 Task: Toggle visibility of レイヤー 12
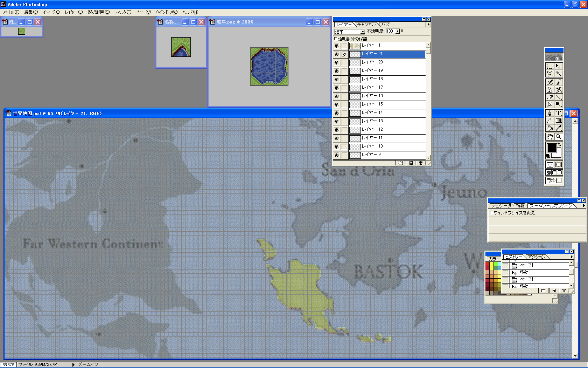[x=336, y=130]
